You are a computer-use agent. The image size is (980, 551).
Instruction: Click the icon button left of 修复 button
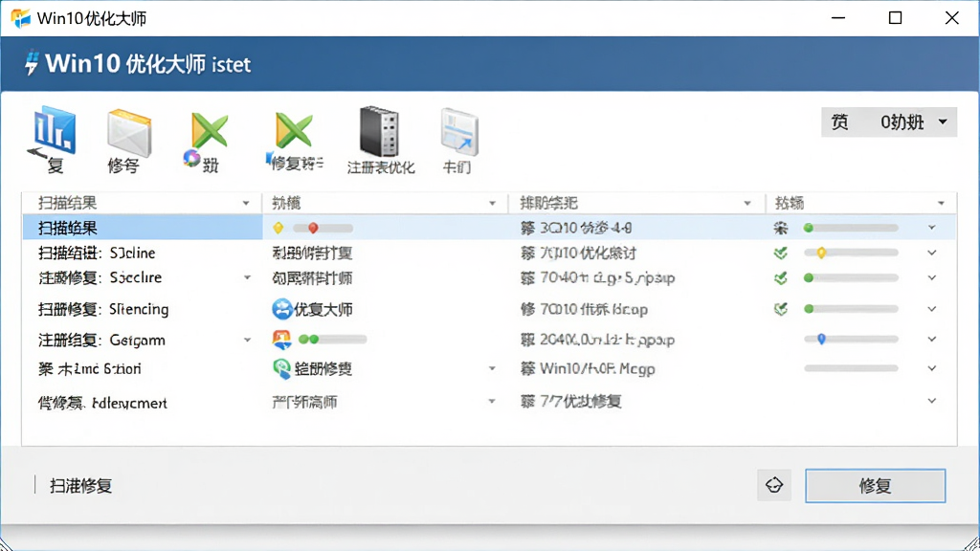pyautogui.click(x=774, y=485)
